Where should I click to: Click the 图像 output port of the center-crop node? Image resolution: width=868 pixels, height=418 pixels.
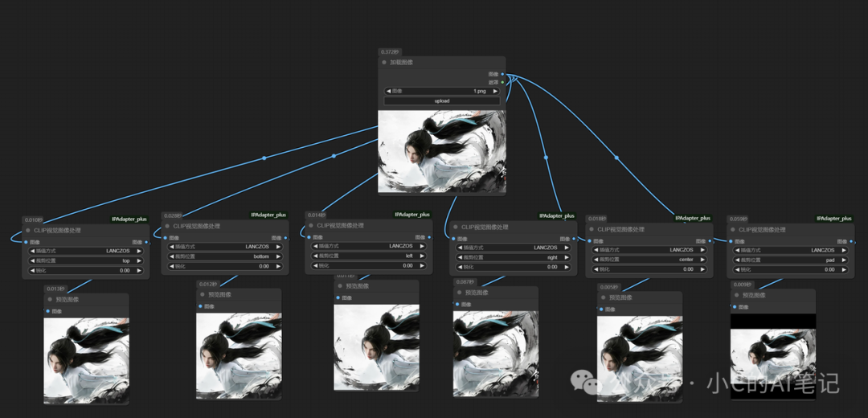[x=710, y=241]
